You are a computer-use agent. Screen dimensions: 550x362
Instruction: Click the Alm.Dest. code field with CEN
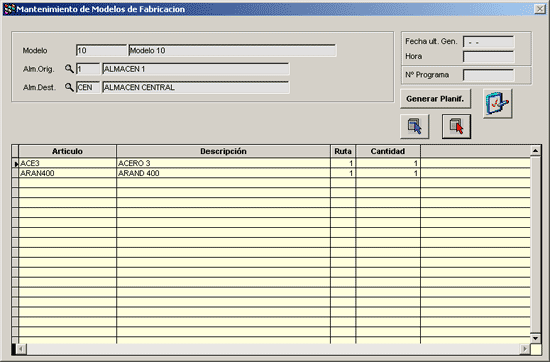[88, 87]
